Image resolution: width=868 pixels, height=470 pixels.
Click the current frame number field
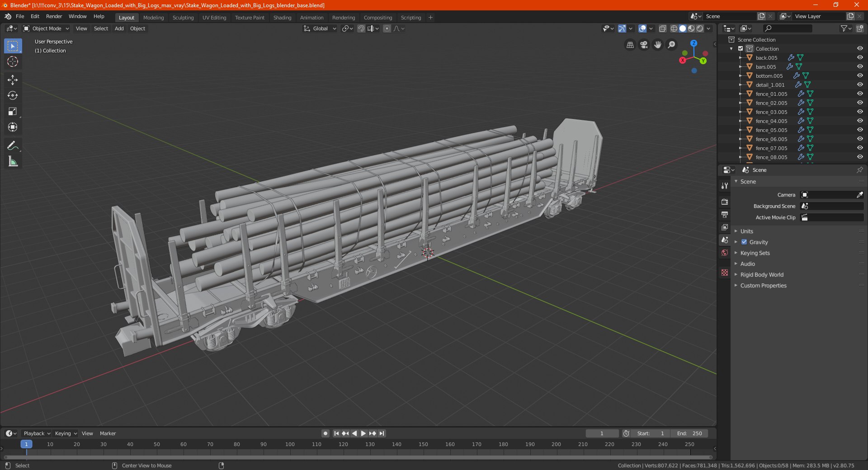[602, 433]
